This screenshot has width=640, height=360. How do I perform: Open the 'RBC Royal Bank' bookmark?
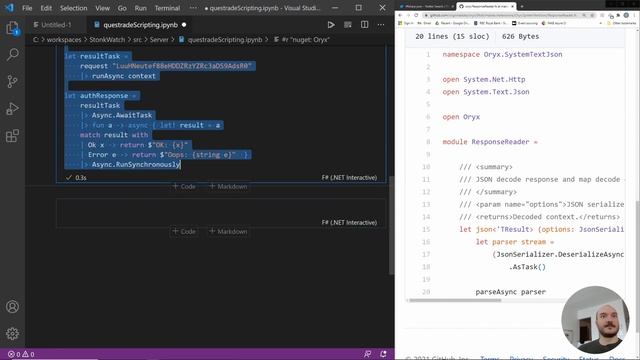(x=491, y=23)
